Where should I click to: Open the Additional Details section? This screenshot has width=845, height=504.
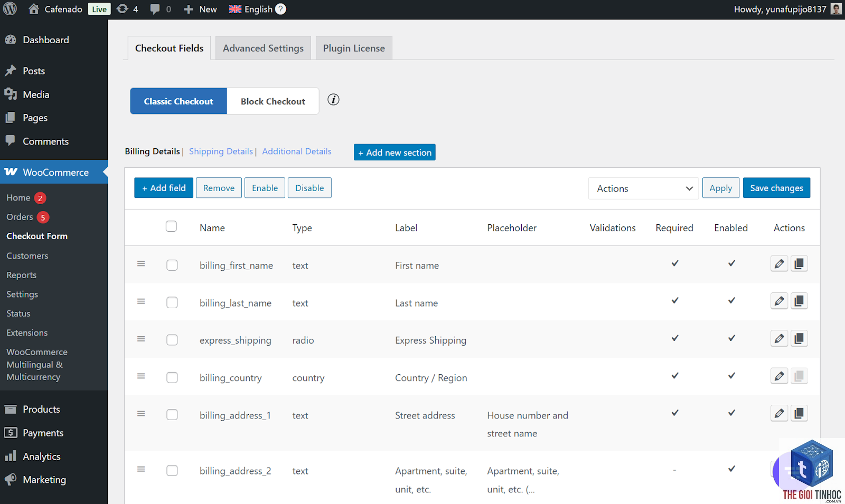tap(297, 151)
